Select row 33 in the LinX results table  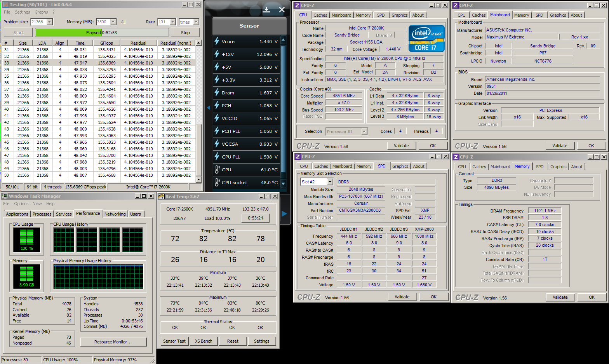(99, 63)
